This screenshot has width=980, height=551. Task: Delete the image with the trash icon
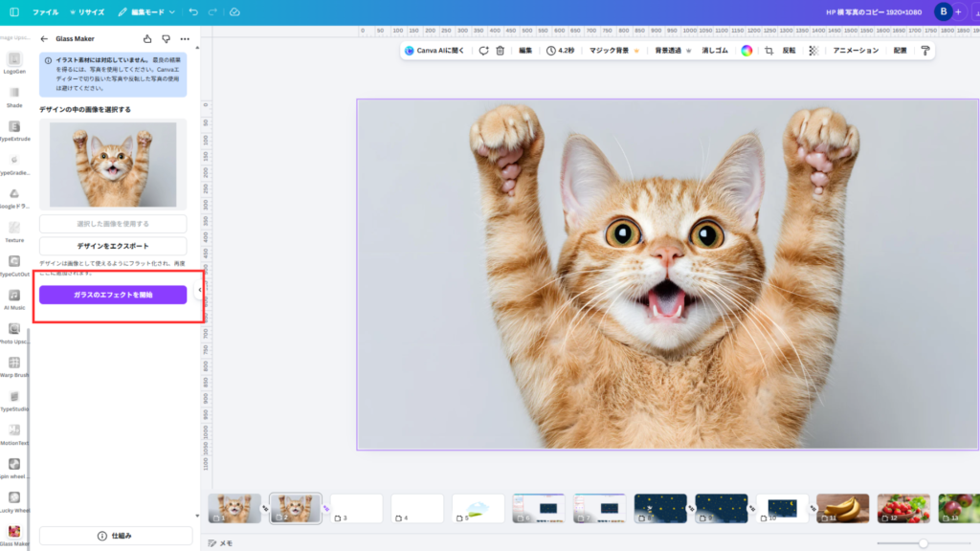point(500,51)
